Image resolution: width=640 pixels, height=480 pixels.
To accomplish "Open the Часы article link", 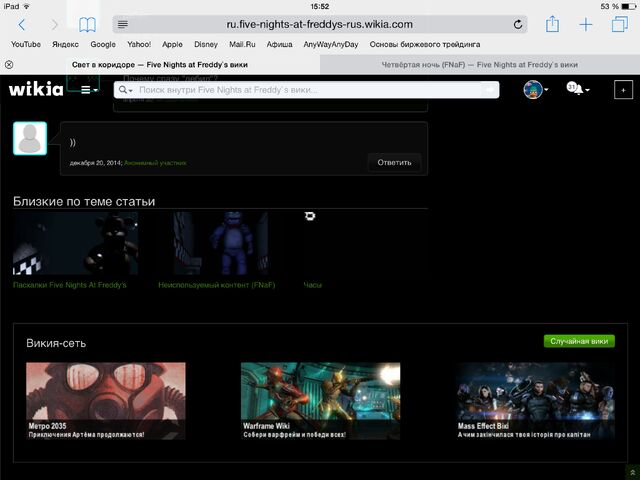I will pyautogui.click(x=313, y=285).
